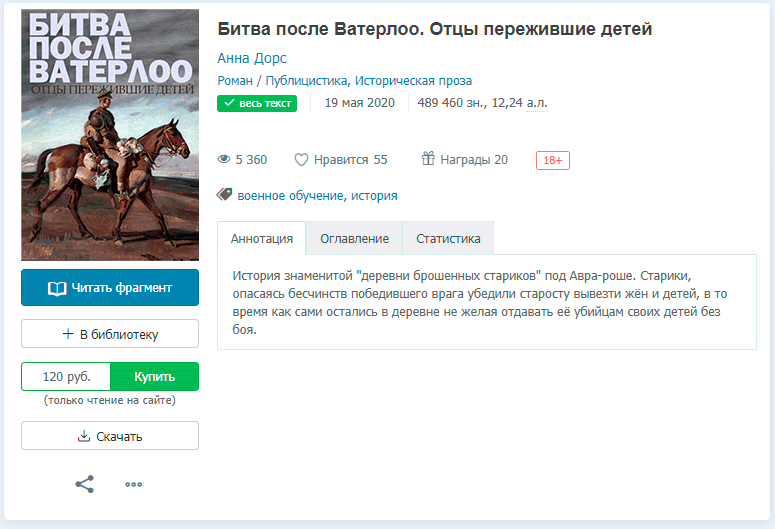The image size is (775, 529).
Task: Open the three-dots more options menu
Action: [133, 485]
